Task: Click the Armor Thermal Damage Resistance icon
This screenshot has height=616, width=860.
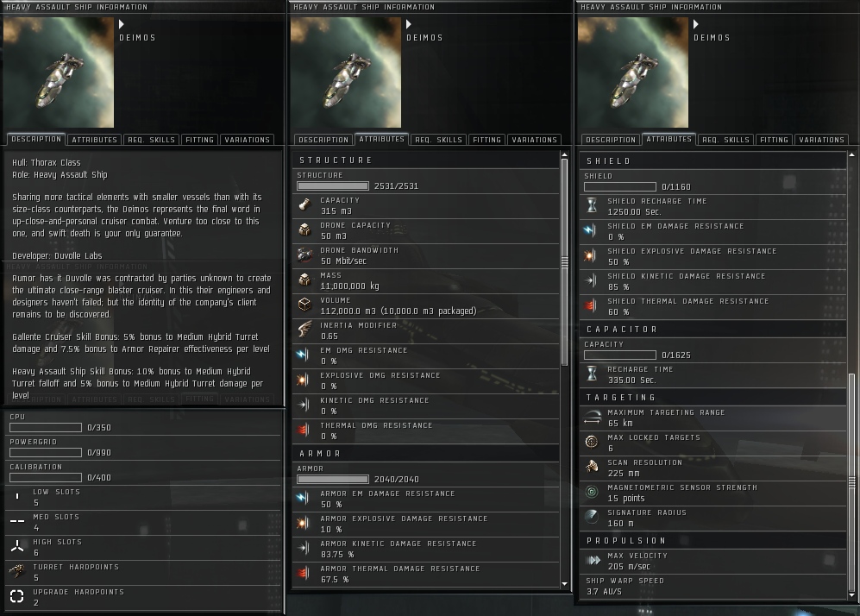Action: [x=303, y=573]
